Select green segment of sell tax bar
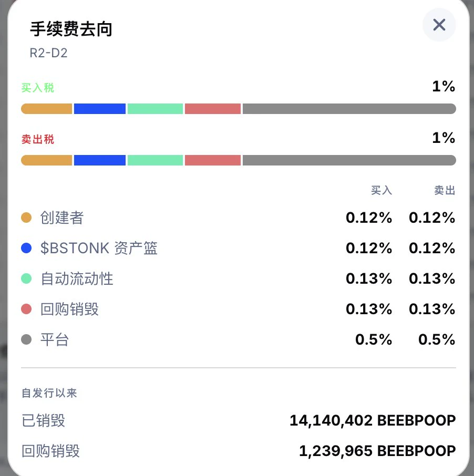474x476 pixels. click(155, 160)
